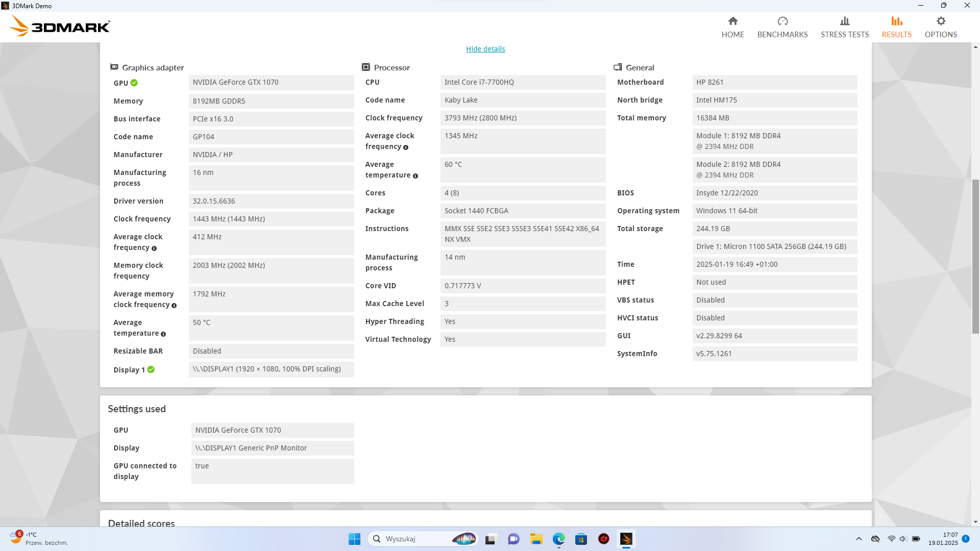Click the Kaby Lake code name value
Screen dimensions: 980x551
click(523, 100)
